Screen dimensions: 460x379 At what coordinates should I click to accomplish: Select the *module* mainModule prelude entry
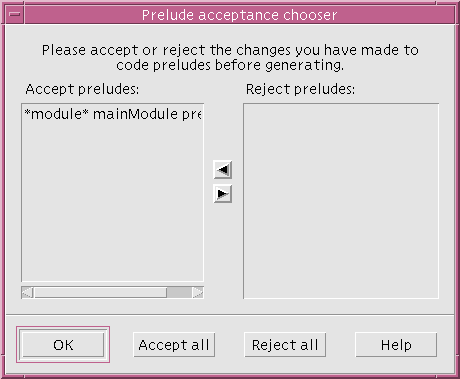pyautogui.click(x=113, y=114)
